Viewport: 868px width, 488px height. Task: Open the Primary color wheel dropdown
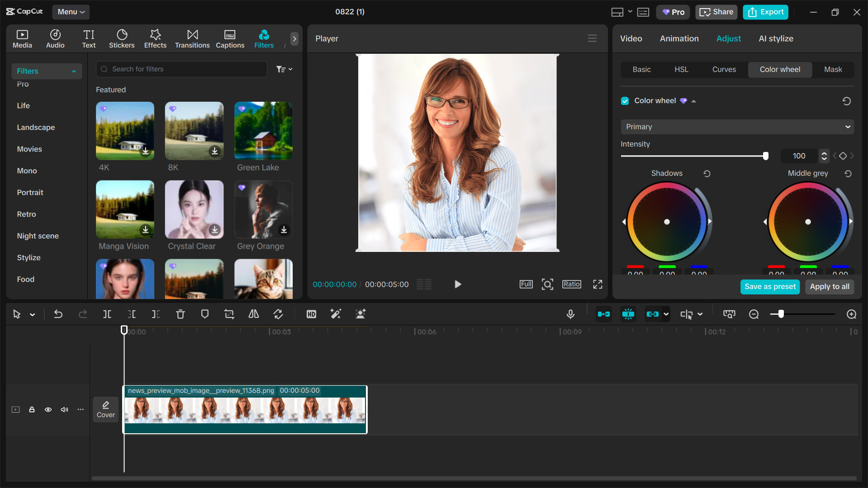point(736,127)
